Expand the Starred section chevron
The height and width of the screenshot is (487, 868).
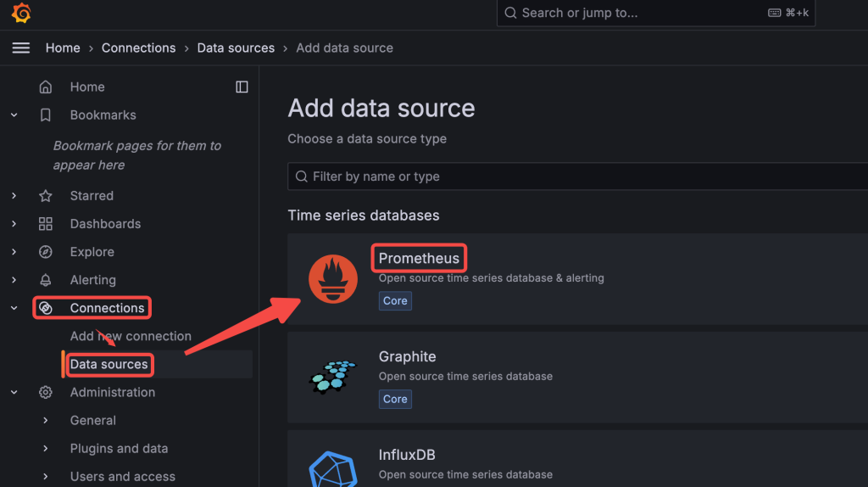pyautogui.click(x=14, y=196)
